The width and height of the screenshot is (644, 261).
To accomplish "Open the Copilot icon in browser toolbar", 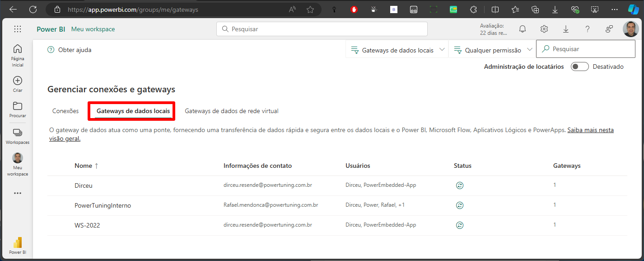I will pos(634,9).
